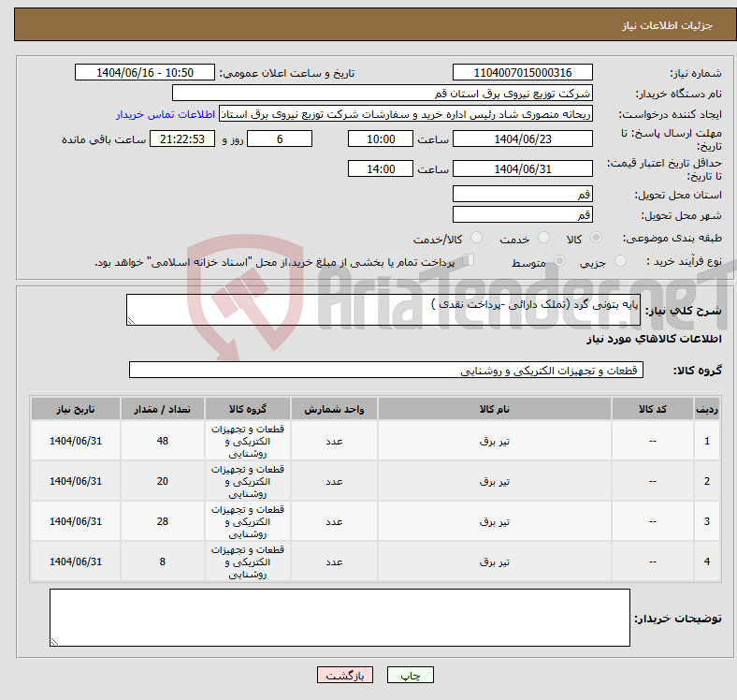Click the empty توضیحات خریدار text area
Screen dimensions: 737x700
340,618
